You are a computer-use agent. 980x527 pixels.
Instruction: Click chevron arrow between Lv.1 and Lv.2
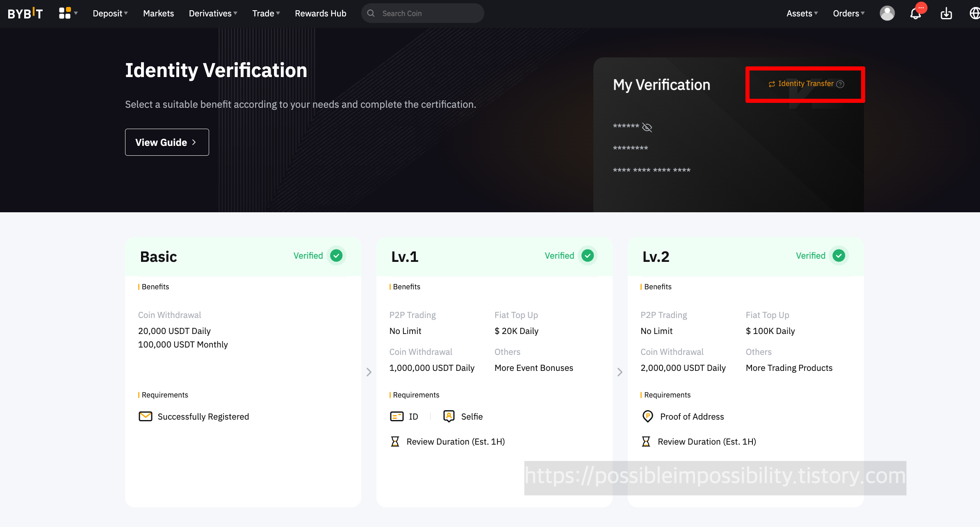click(x=620, y=372)
